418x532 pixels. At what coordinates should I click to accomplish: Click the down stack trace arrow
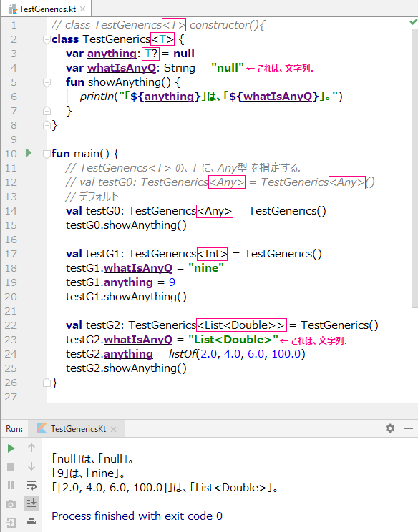click(31, 466)
